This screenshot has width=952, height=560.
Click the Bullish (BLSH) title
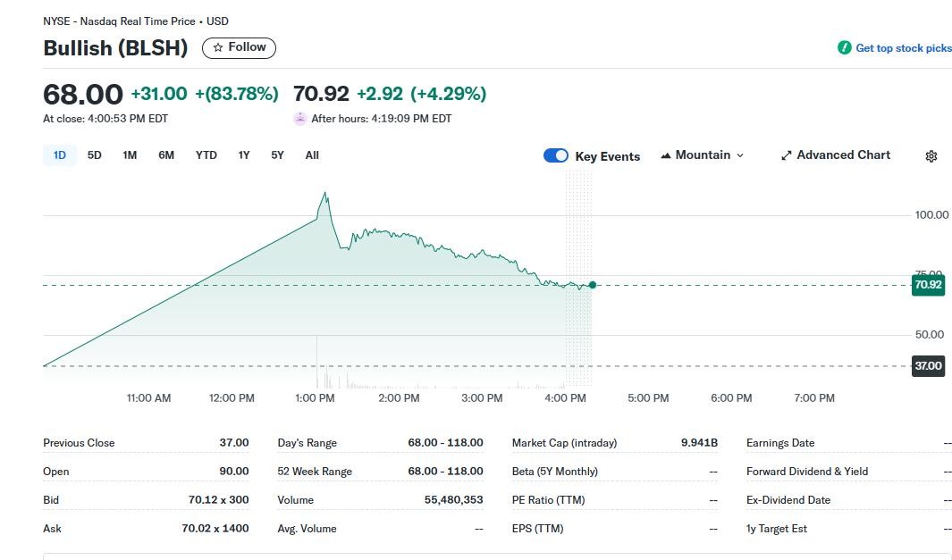pyautogui.click(x=115, y=48)
